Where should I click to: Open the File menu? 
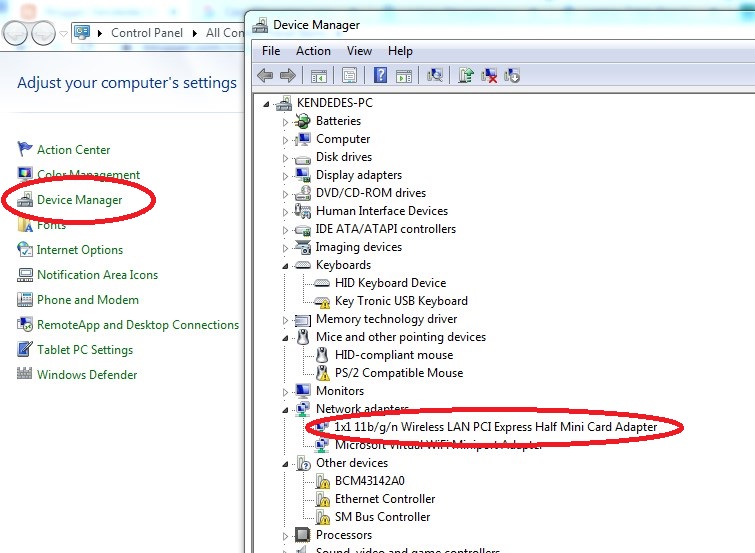(271, 51)
